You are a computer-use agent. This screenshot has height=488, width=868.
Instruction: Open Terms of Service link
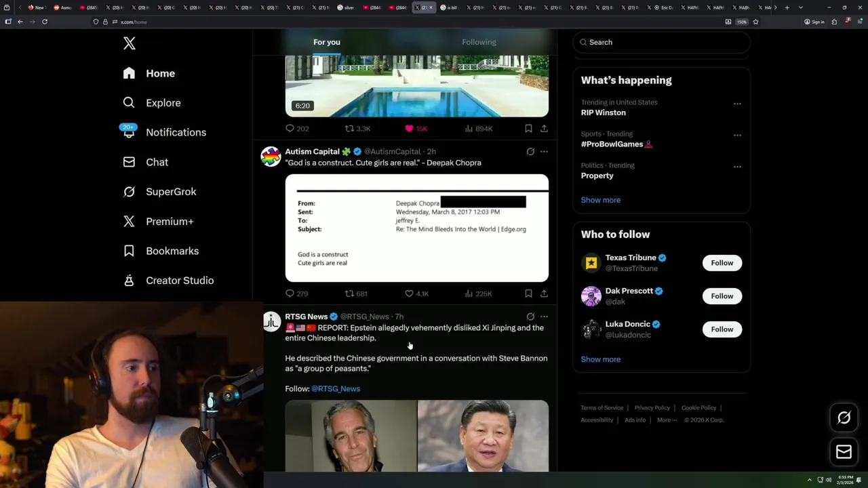[x=601, y=408]
